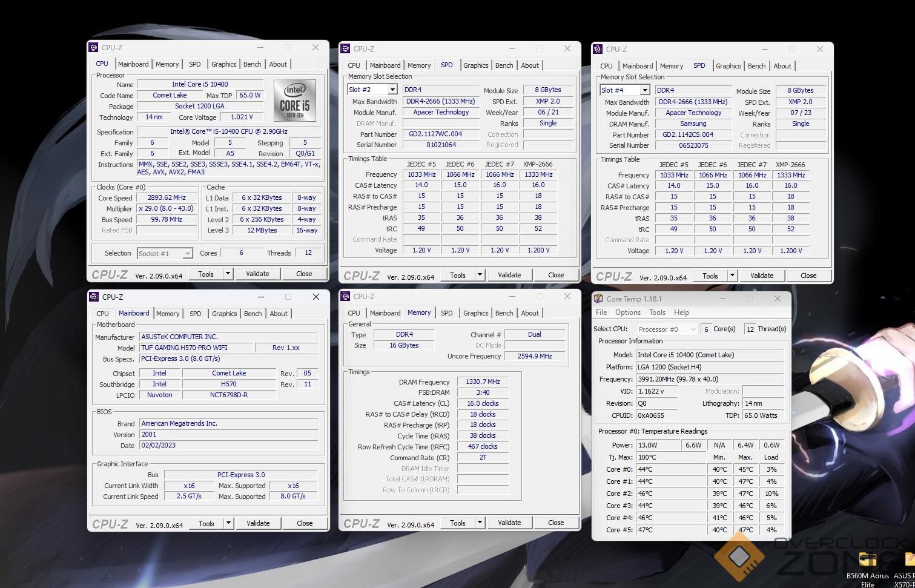
Task: Click the DRAM manufacturer value 'Samsung'
Action: [693, 124]
